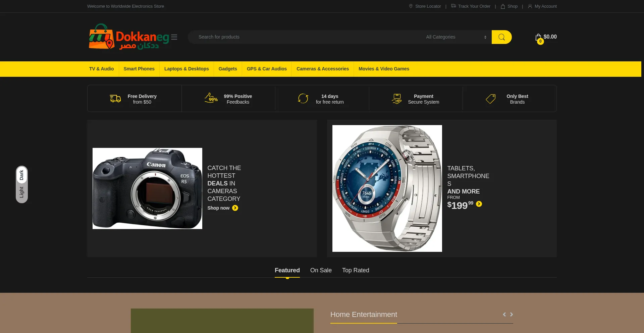Open the Smart Phones menu
Viewport: 644px width, 333px height.
point(139,69)
